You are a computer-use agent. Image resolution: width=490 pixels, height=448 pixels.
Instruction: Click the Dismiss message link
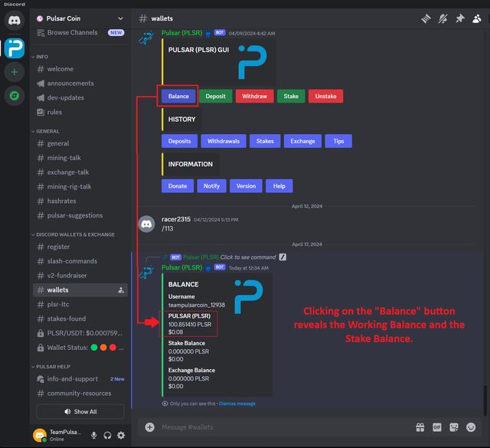[x=237, y=404]
